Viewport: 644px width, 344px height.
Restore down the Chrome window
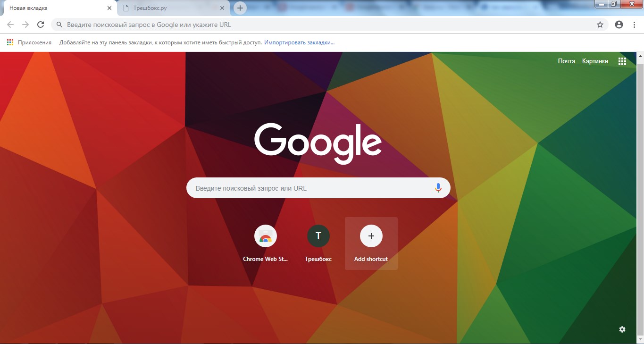point(614,4)
